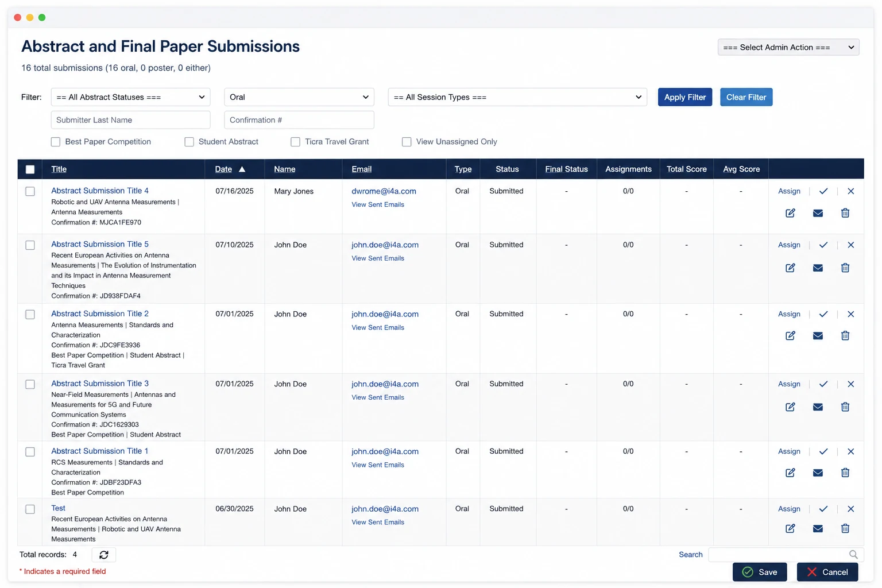Reject Abstract Submission Title 4 with X icon
This screenshot has width=882, height=588.
tap(851, 191)
